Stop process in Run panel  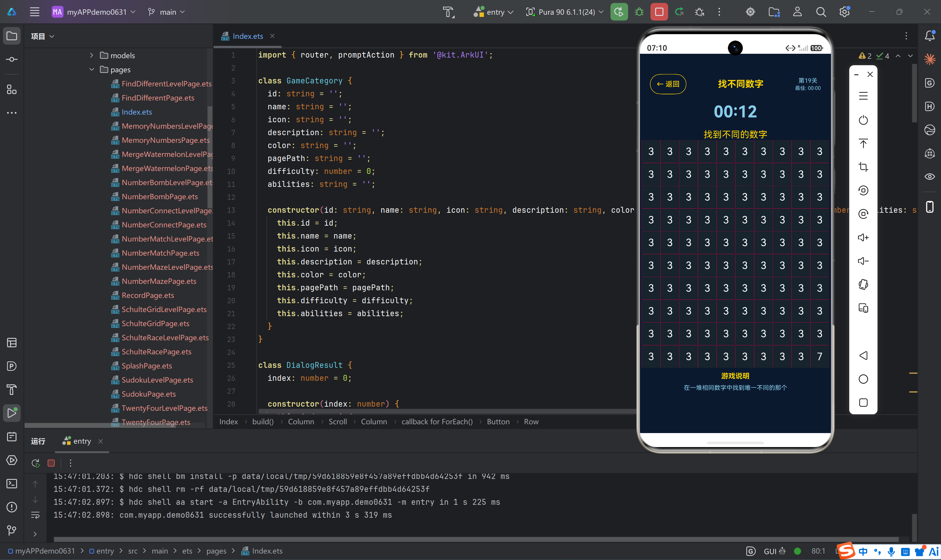tap(51, 463)
